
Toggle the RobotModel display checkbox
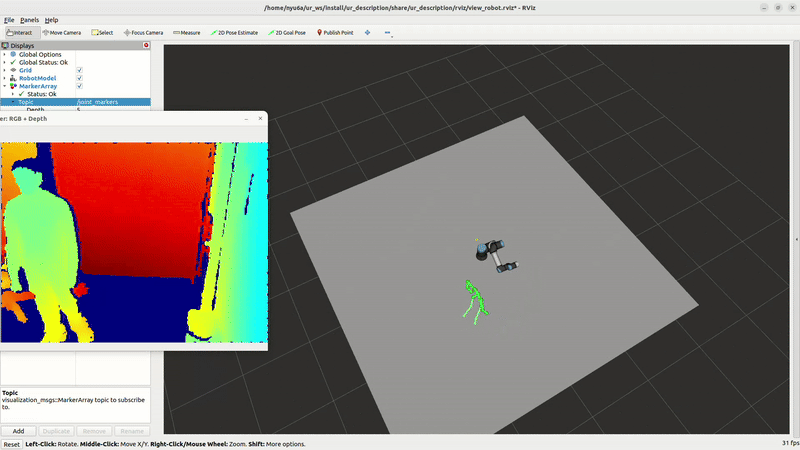[x=80, y=78]
